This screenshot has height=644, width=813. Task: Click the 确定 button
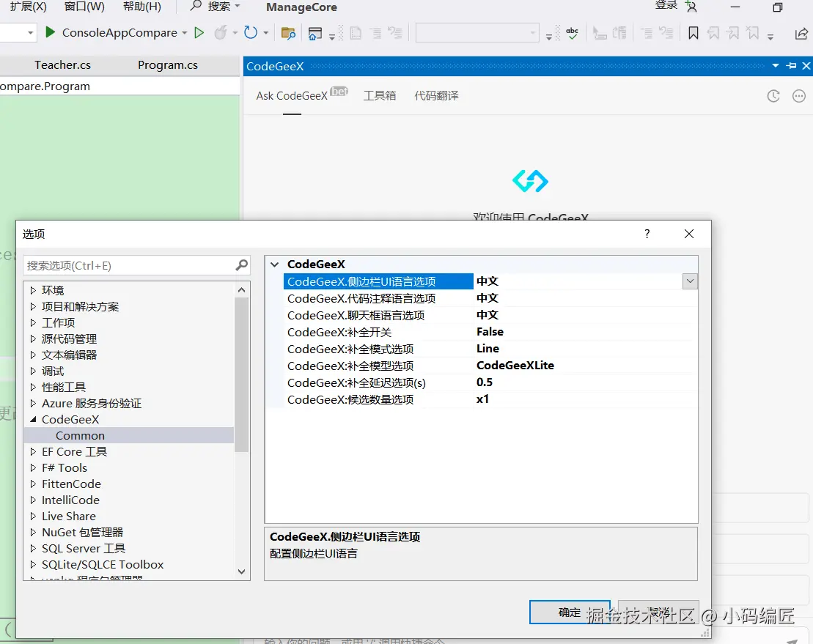(570, 612)
